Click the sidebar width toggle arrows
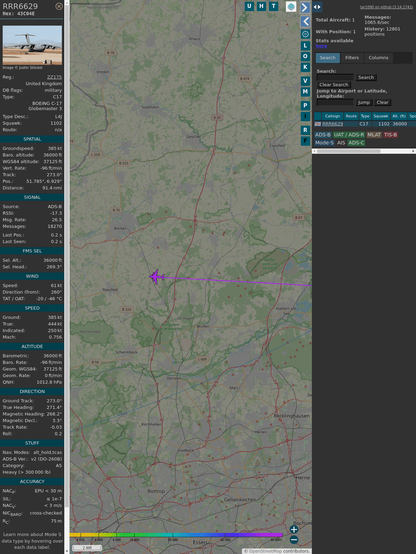Screen dimensions: 416x554 [x=317, y=7]
